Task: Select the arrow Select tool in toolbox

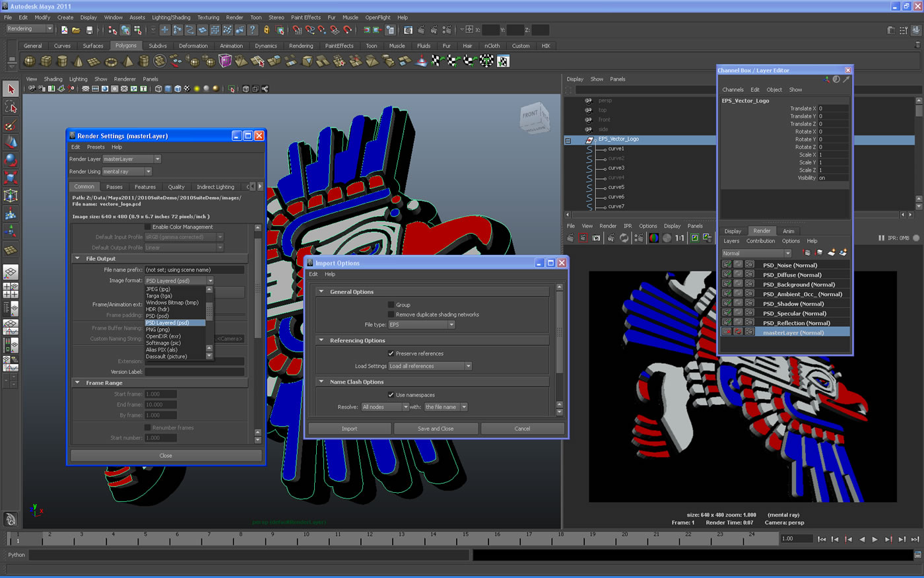Action: 11,89
